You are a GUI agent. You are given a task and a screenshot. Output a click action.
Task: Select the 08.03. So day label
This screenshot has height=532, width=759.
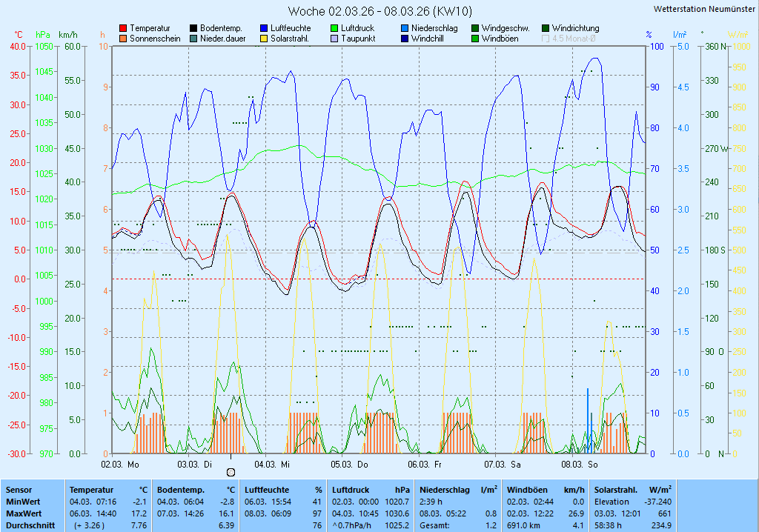tap(580, 464)
